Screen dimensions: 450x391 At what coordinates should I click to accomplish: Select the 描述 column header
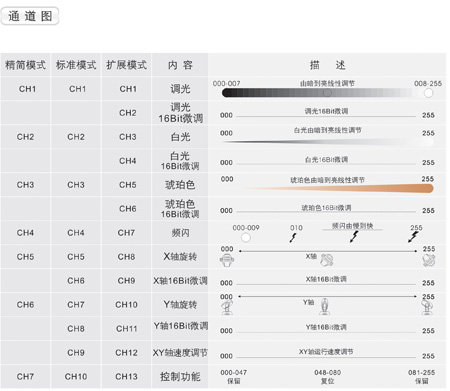327,65
